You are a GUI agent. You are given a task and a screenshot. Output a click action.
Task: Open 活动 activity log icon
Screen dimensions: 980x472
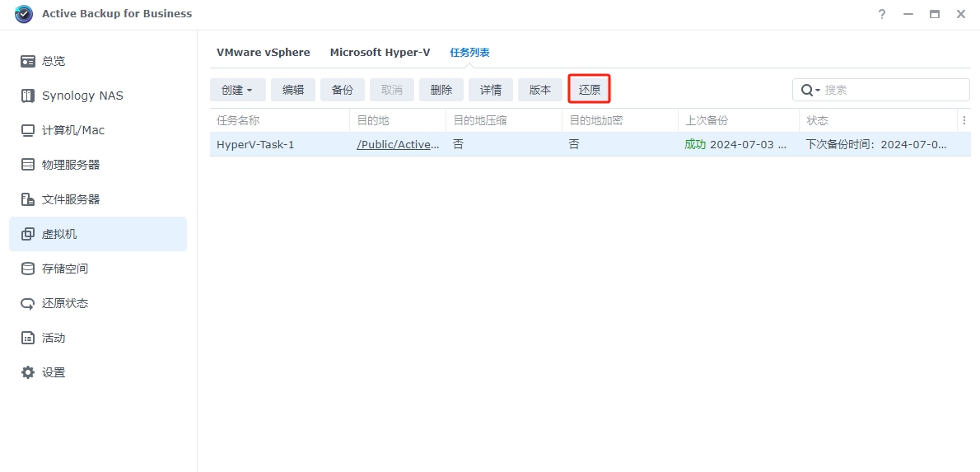click(x=28, y=338)
